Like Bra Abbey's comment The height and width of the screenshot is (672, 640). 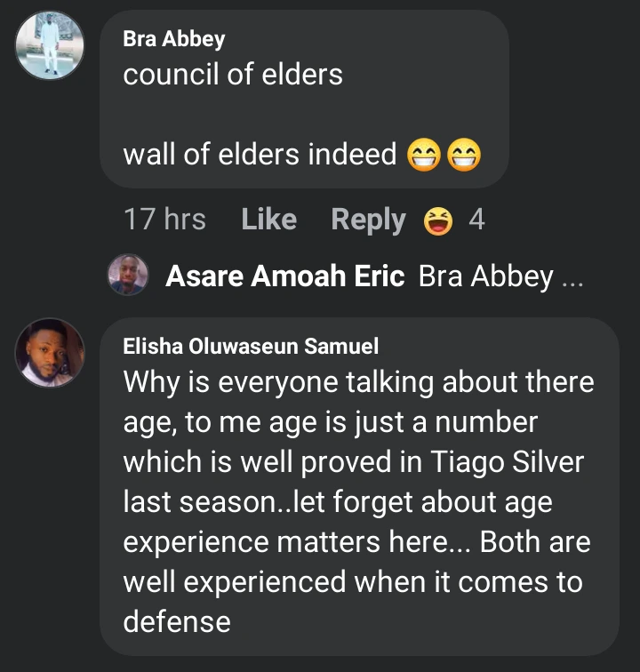268,220
